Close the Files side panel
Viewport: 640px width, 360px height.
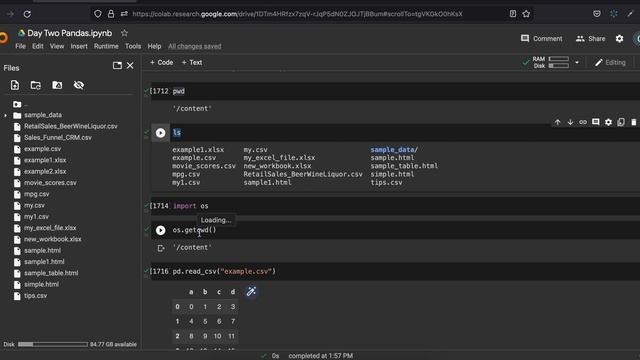(130, 65)
